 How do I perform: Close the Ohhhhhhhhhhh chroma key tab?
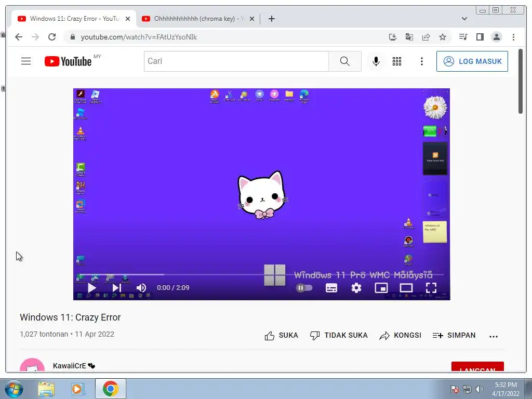click(x=252, y=19)
